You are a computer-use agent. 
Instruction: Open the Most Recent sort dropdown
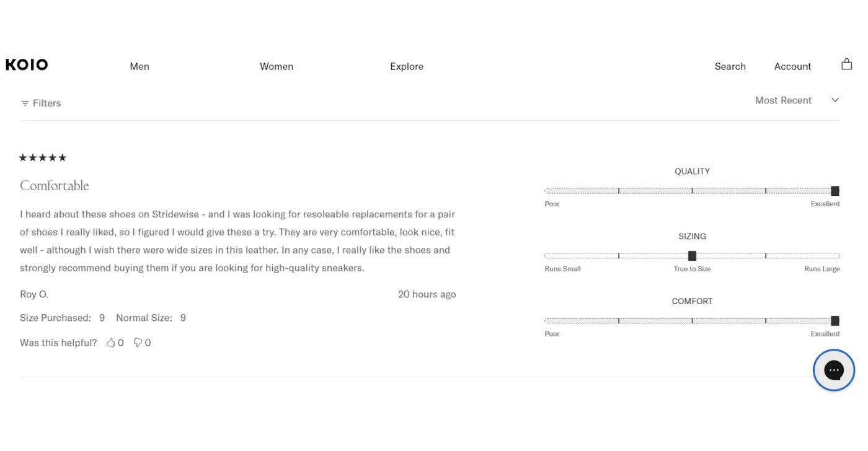[783, 100]
